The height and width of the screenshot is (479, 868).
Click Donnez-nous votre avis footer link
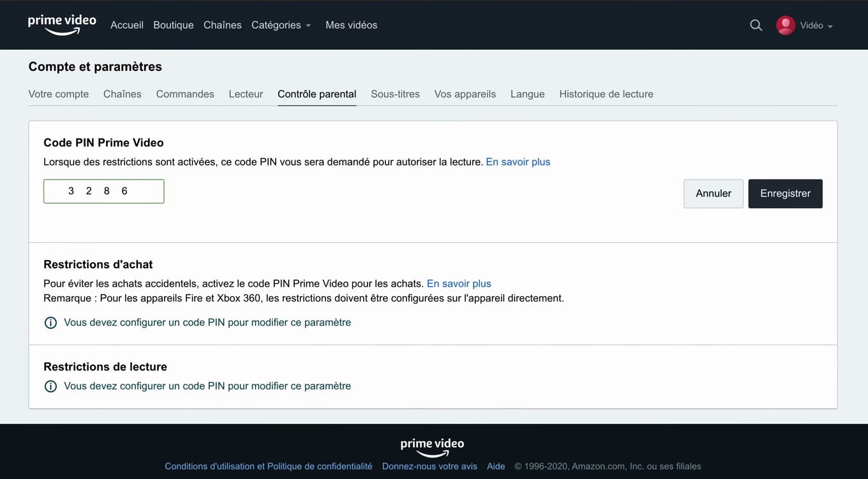pyautogui.click(x=430, y=466)
